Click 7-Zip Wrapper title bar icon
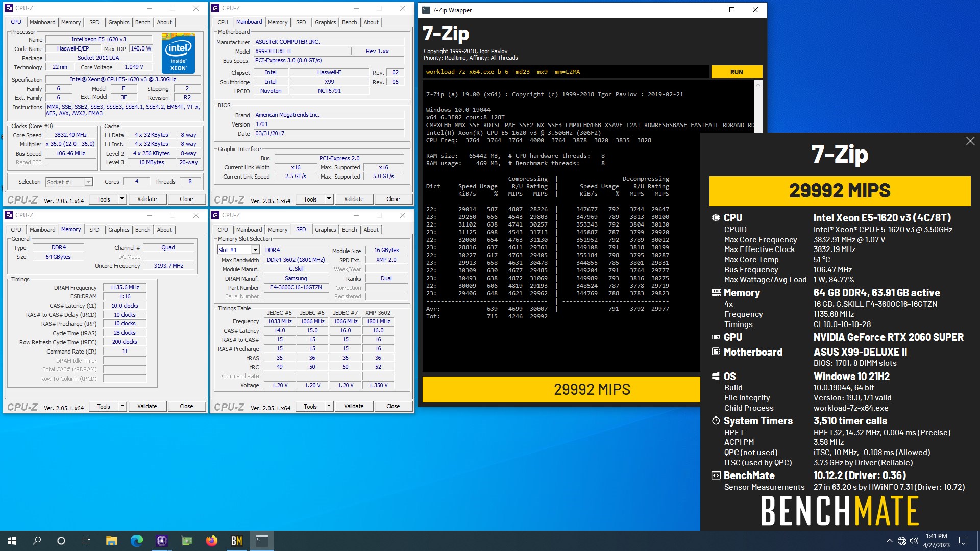Viewport: 980px width, 551px height. 426,10
